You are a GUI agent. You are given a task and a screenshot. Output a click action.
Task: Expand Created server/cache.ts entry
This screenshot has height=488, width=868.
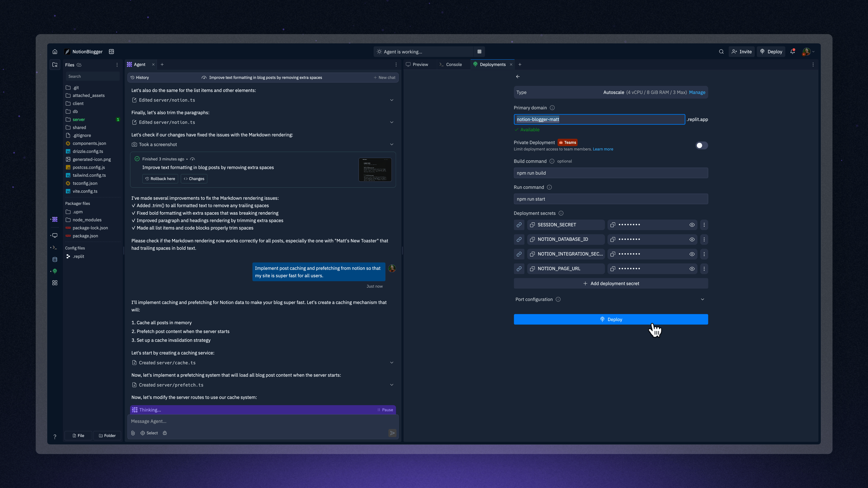coord(263,363)
